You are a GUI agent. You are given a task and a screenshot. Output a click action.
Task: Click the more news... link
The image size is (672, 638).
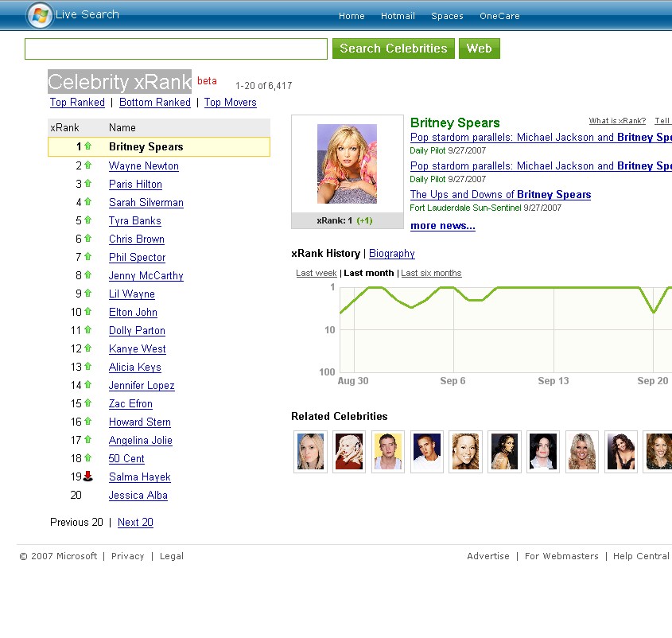[x=443, y=226]
